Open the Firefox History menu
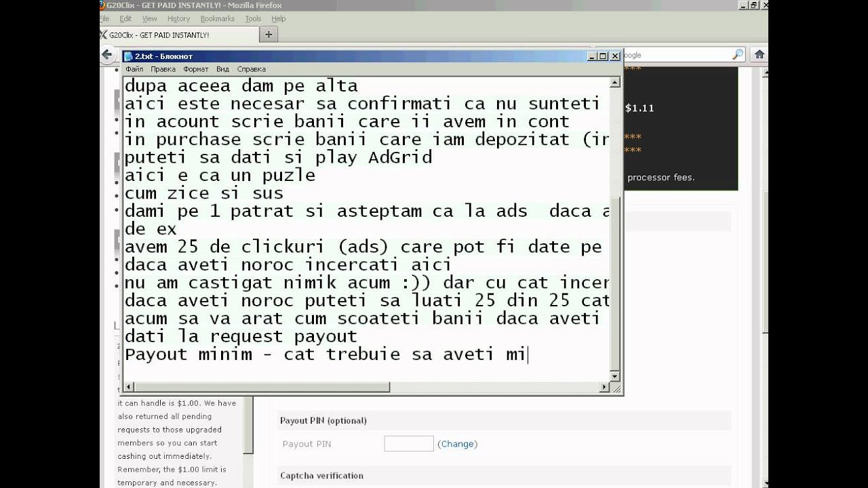868x488 pixels. click(x=178, y=19)
